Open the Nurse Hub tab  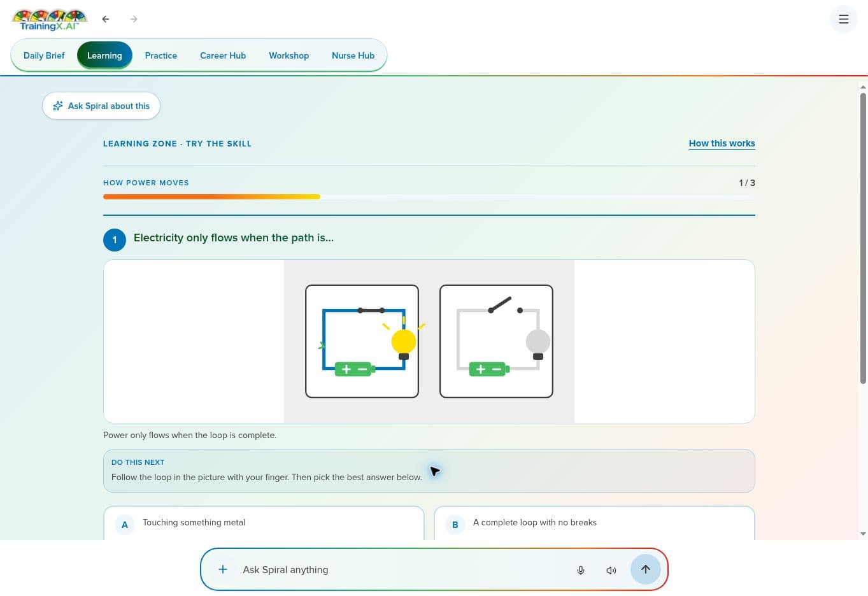tap(353, 55)
